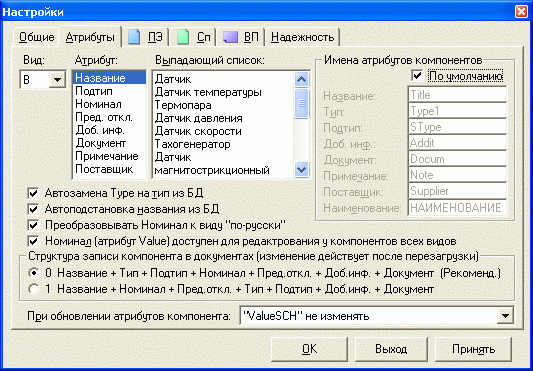Switch to the Общие tab
533x371 pixels.
pos(36,37)
